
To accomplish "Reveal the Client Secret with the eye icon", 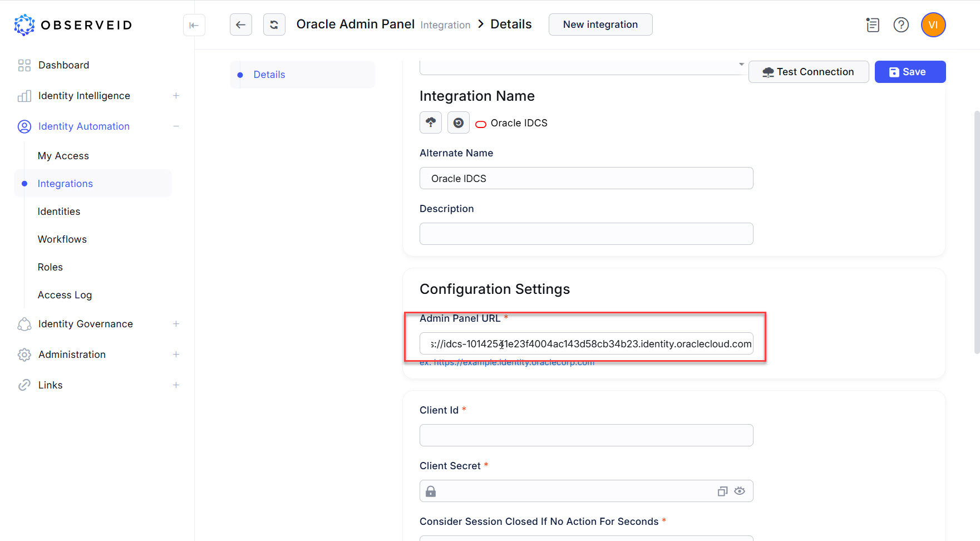I will [x=740, y=491].
